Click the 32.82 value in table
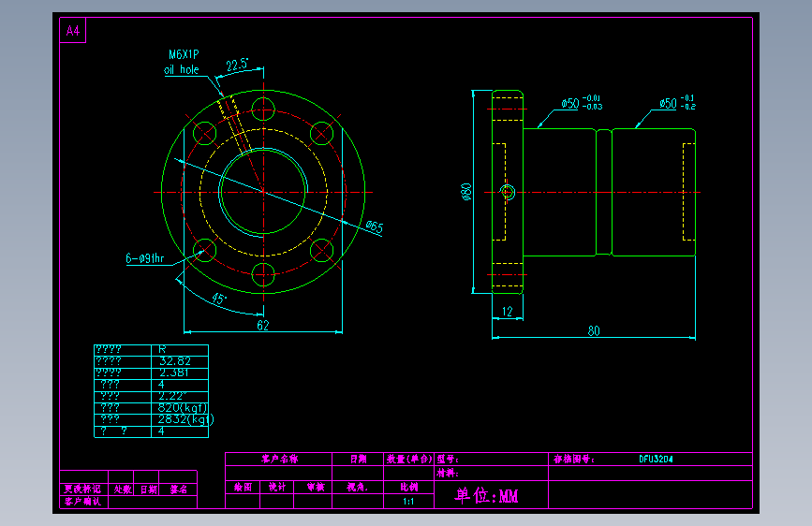812x526 pixels. (175, 361)
